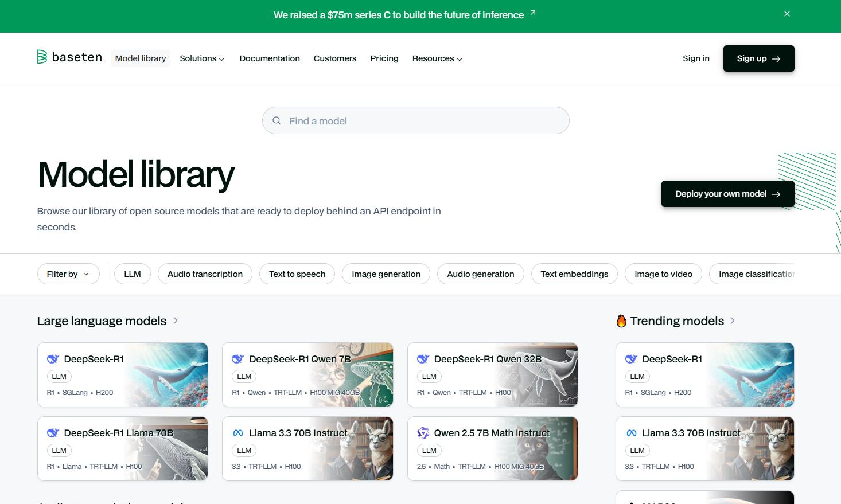Viewport: 841px width, 504px height.
Task: Click the Qwen logo on Qwen 2.5 7B Math card
Action: [x=423, y=433]
